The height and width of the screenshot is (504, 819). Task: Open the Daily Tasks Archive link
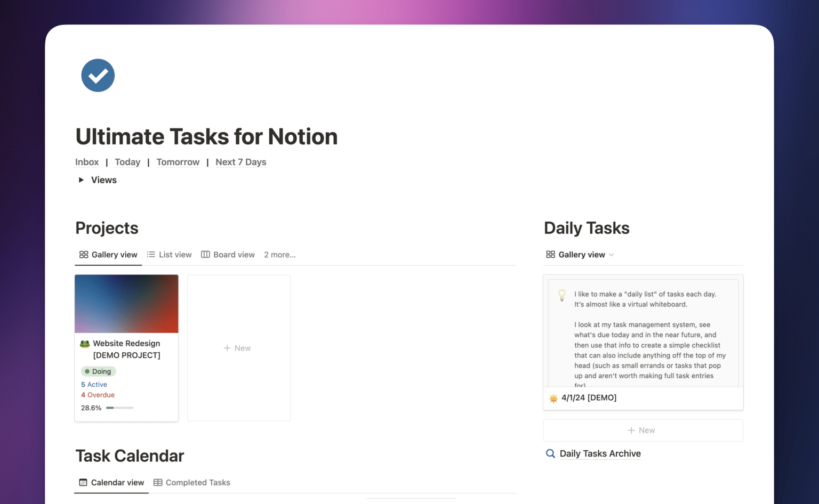tap(600, 453)
